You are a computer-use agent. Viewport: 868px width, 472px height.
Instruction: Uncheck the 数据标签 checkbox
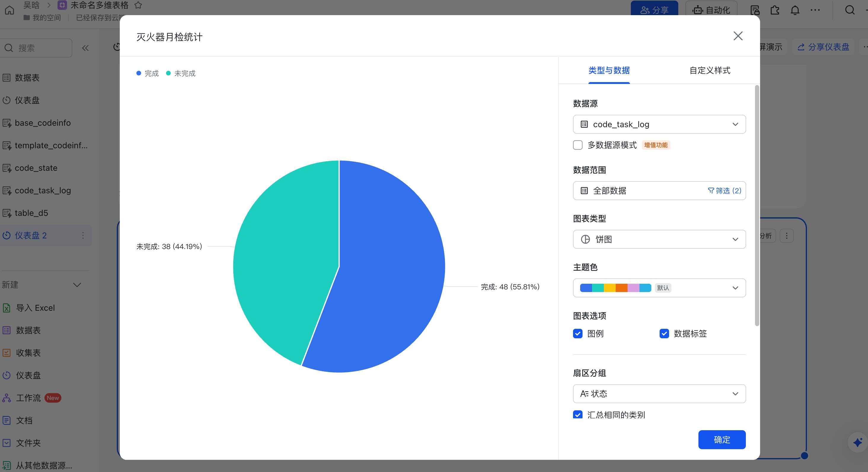(x=664, y=334)
